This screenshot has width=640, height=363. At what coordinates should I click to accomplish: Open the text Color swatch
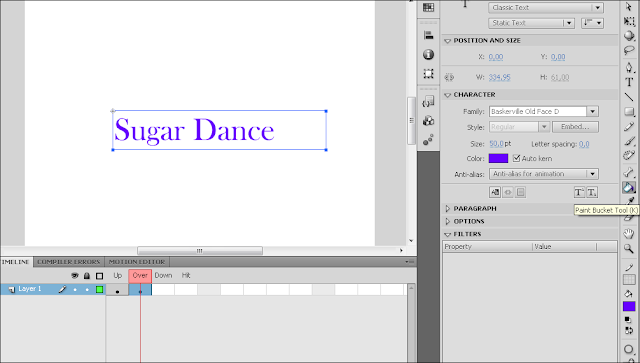498,158
